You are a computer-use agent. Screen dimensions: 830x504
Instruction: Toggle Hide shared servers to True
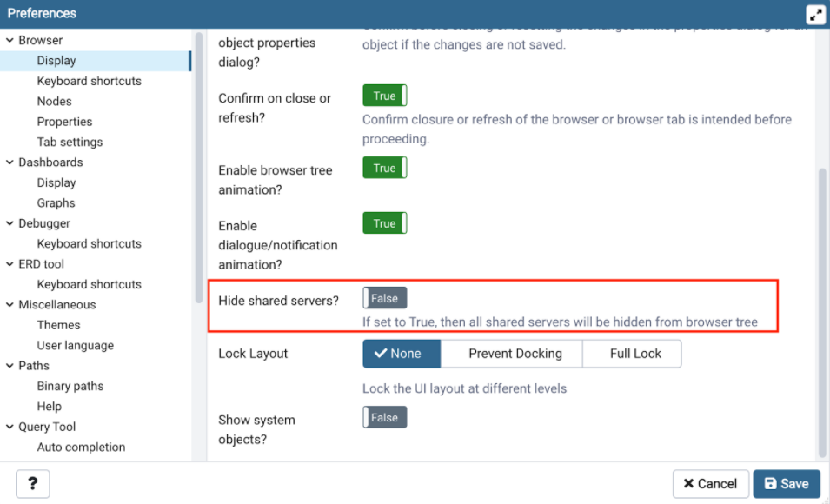[x=384, y=297]
